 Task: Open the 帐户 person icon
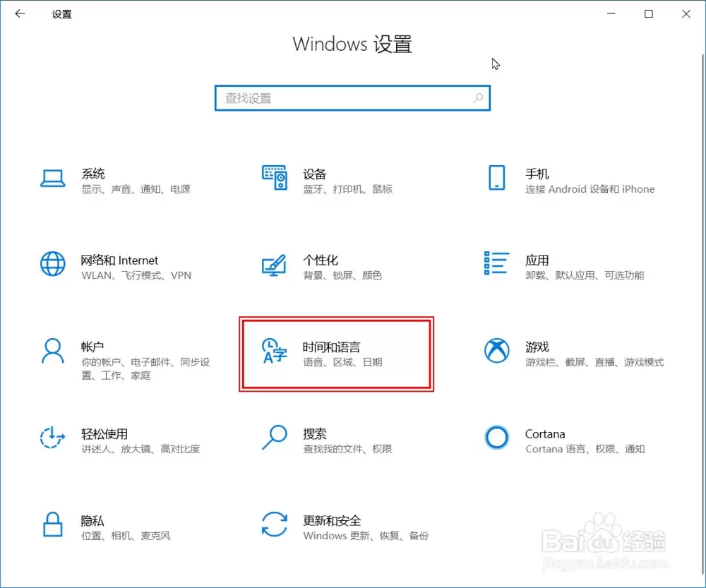point(53,351)
